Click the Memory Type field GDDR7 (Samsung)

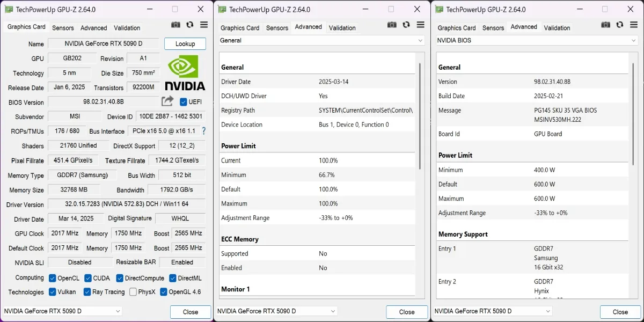pos(82,175)
